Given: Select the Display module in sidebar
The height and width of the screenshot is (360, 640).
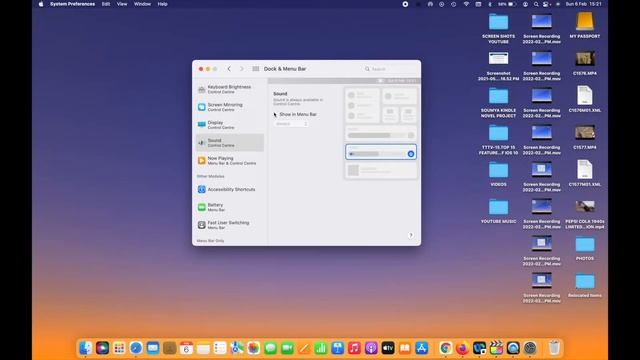Looking at the screenshot, I should click(230, 124).
